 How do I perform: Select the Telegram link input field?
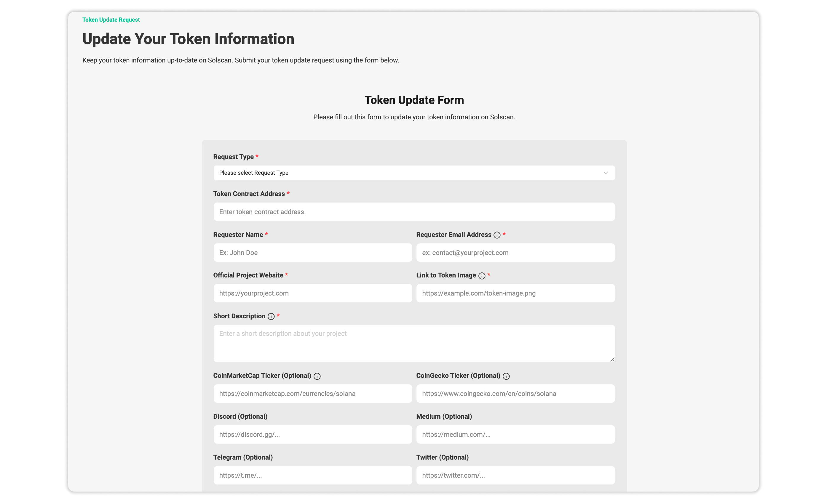(312, 475)
